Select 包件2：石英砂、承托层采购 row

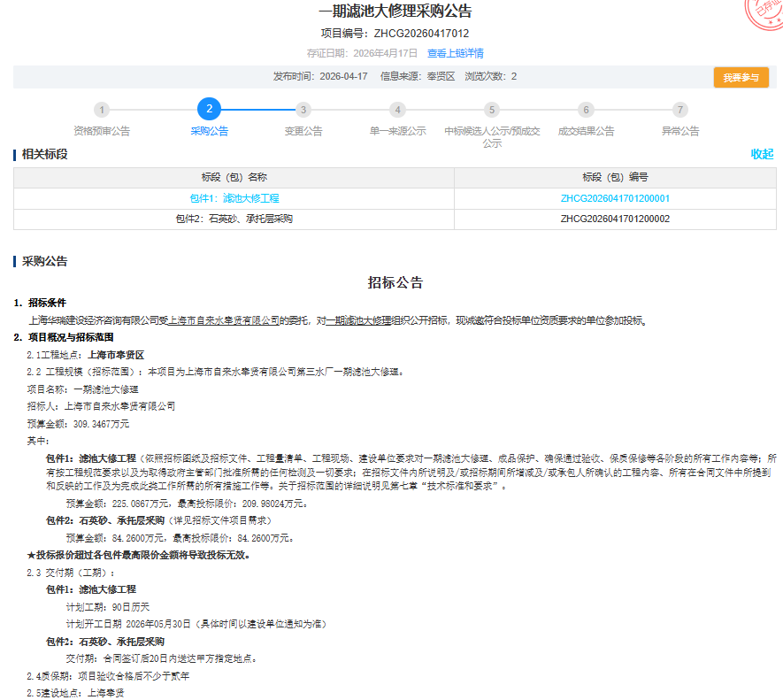point(234,219)
